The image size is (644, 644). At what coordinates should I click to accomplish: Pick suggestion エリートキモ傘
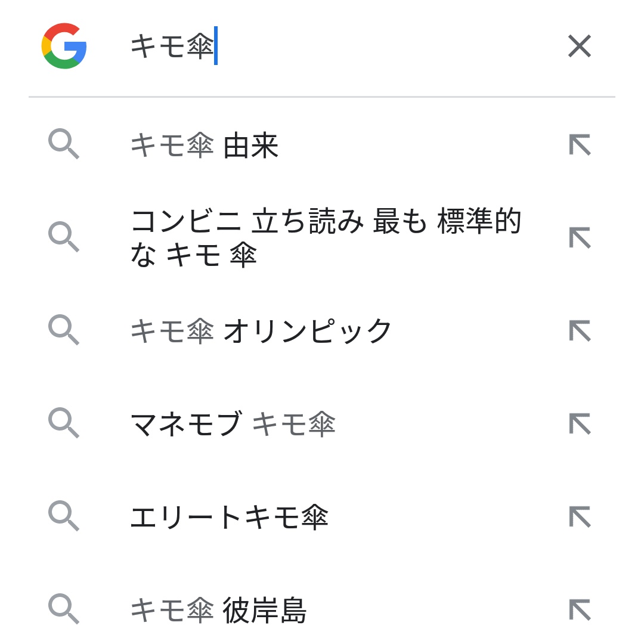229,517
